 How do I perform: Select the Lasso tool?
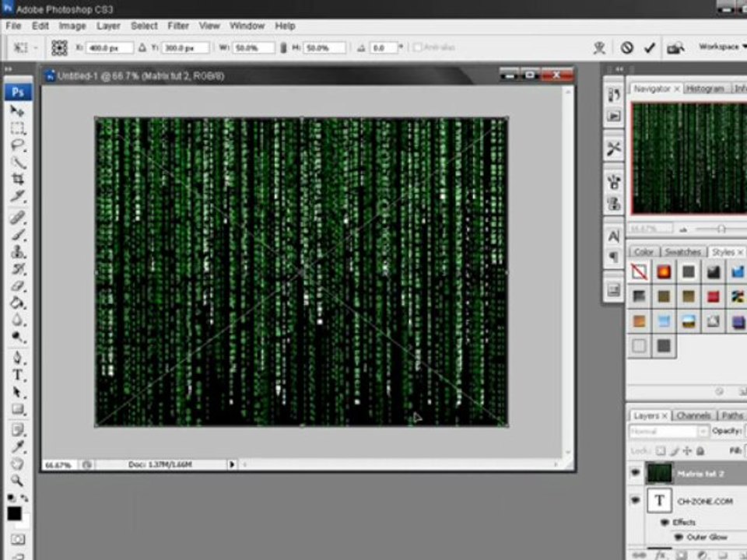[18, 145]
